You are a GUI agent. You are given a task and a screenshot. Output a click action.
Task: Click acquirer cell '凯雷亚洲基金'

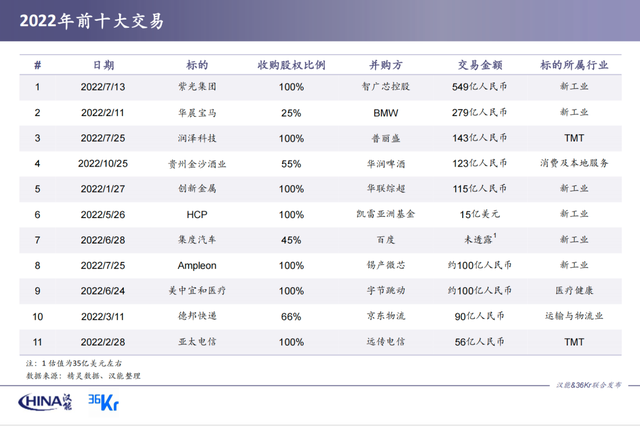pyautogui.click(x=386, y=214)
